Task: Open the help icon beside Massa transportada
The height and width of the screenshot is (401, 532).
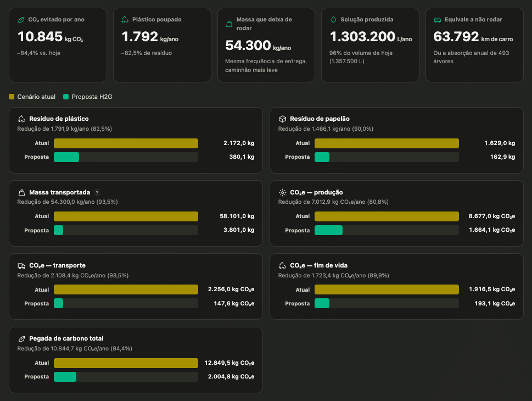Action: 97,192
